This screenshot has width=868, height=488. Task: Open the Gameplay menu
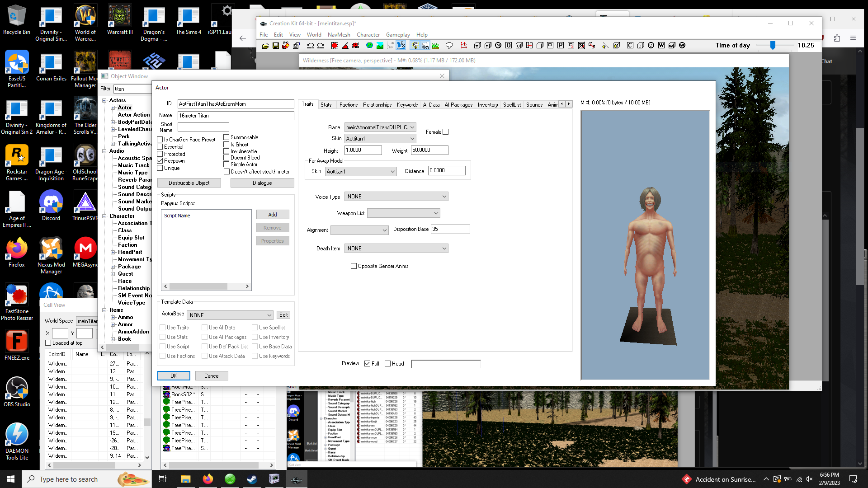coord(398,35)
